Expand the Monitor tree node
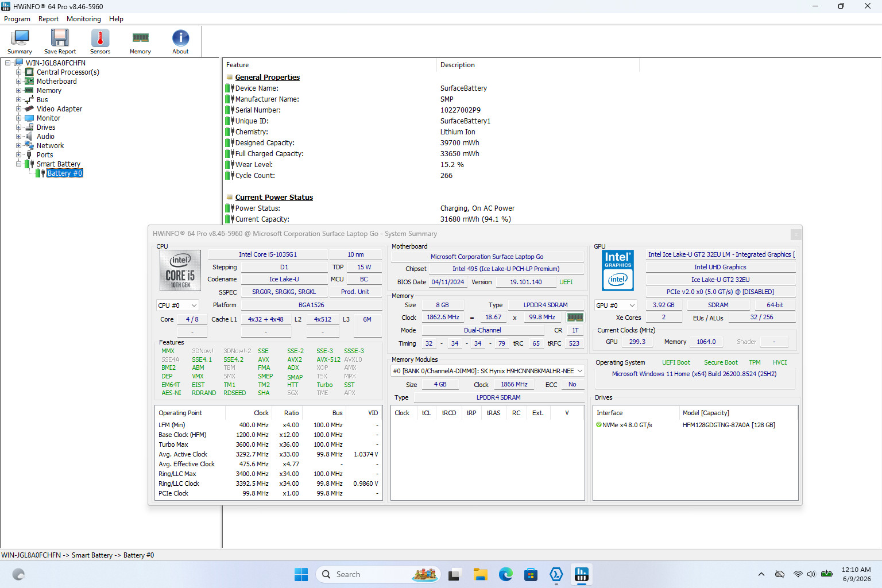This screenshot has width=882, height=588. 19,118
